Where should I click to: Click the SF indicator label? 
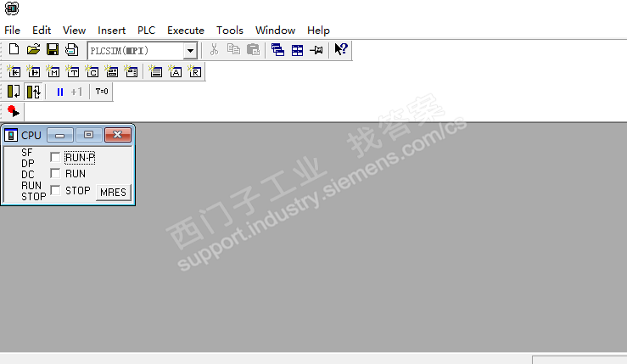pos(27,153)
